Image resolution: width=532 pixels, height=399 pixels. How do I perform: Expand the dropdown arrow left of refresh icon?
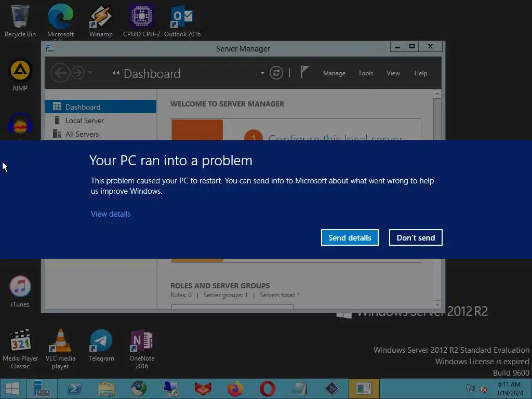262,73
